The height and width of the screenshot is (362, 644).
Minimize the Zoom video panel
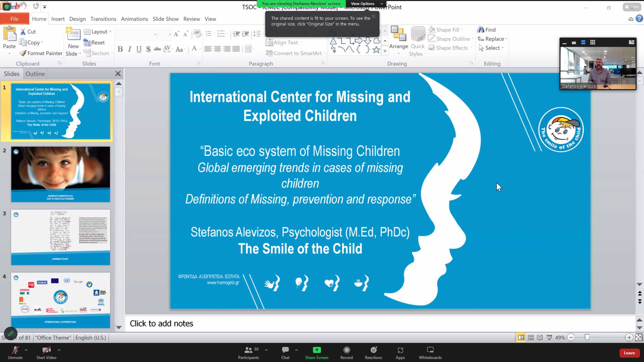(x=564, y=43)
